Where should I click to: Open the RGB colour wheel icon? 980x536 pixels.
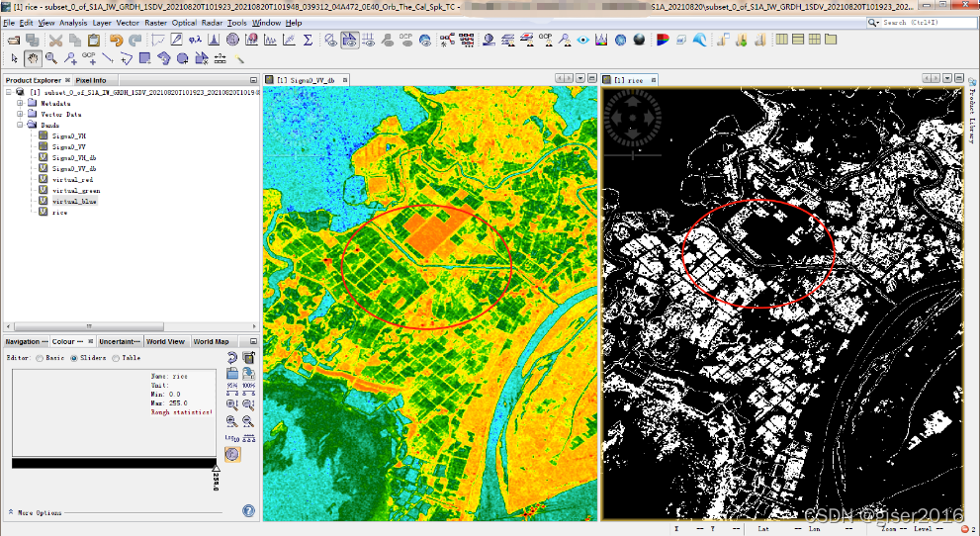[663, 40]
